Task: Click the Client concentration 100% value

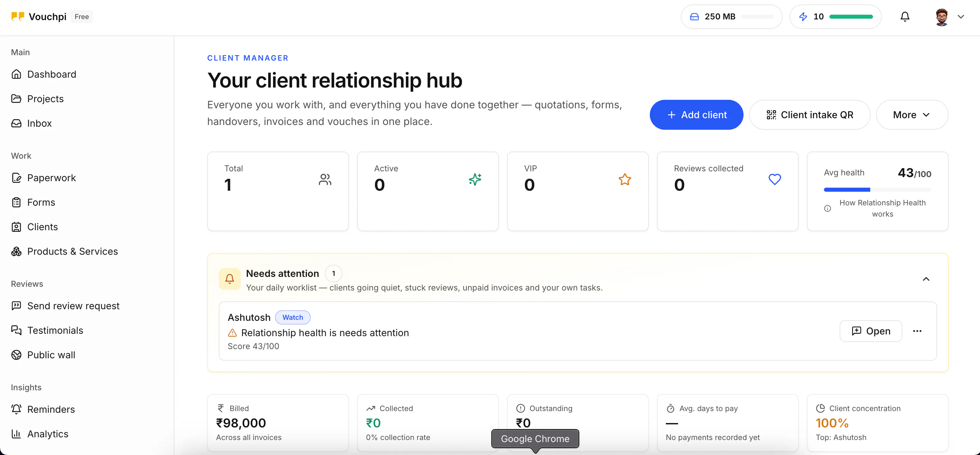Action: [832, 423]
